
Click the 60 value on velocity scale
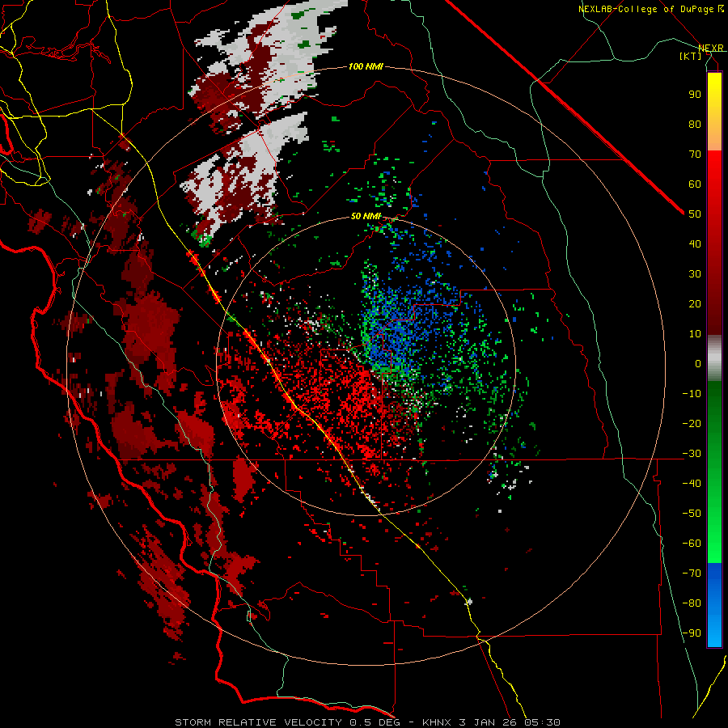click(x=695, y=184)
